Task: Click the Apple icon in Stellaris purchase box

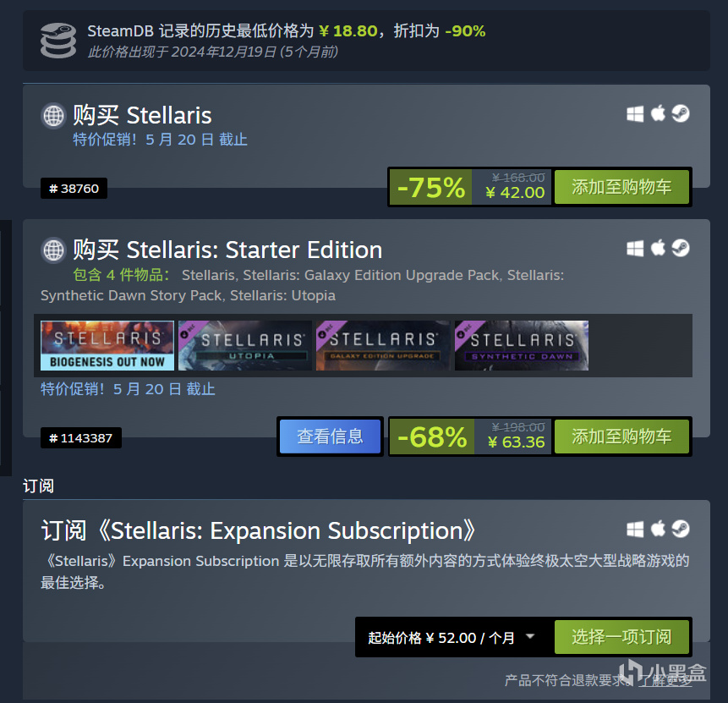Action: [x=658, y=113]
